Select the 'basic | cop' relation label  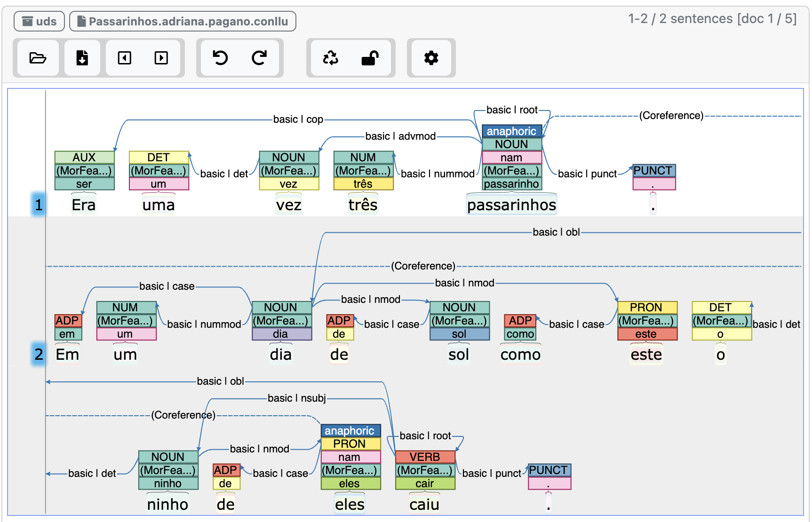coord(298,119)
